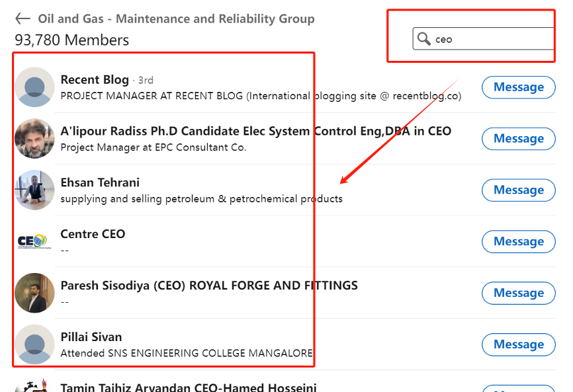Select the 3rd connection degree label
The height and width of the screenshot is (392, 573).
click(146, 80)
